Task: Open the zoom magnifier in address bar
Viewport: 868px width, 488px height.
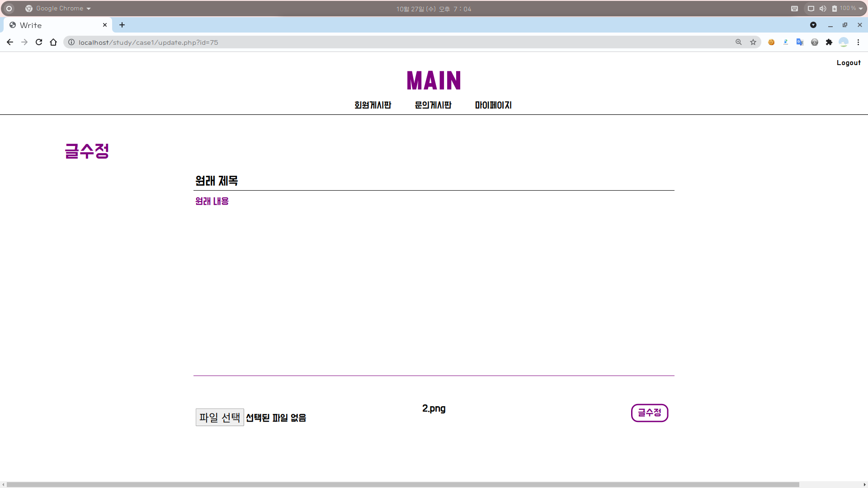Action: click(x=739, y=42)
